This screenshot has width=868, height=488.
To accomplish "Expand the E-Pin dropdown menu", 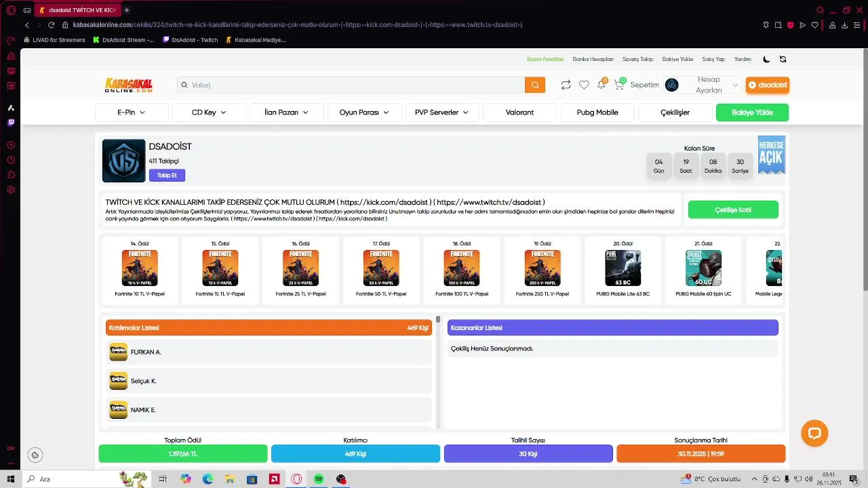I will tap(132, 113).
